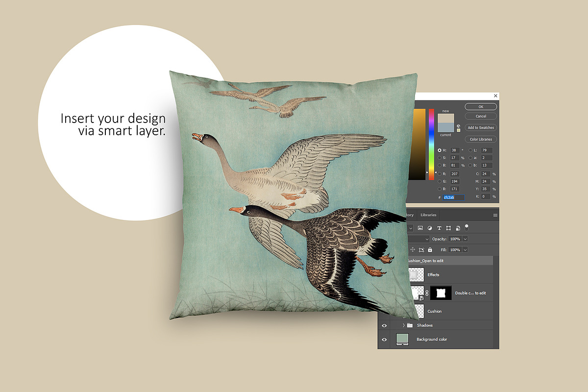This screenshot has width=588, height=392.
Task: Lock layer position with move icon
Action: point(413,249)
